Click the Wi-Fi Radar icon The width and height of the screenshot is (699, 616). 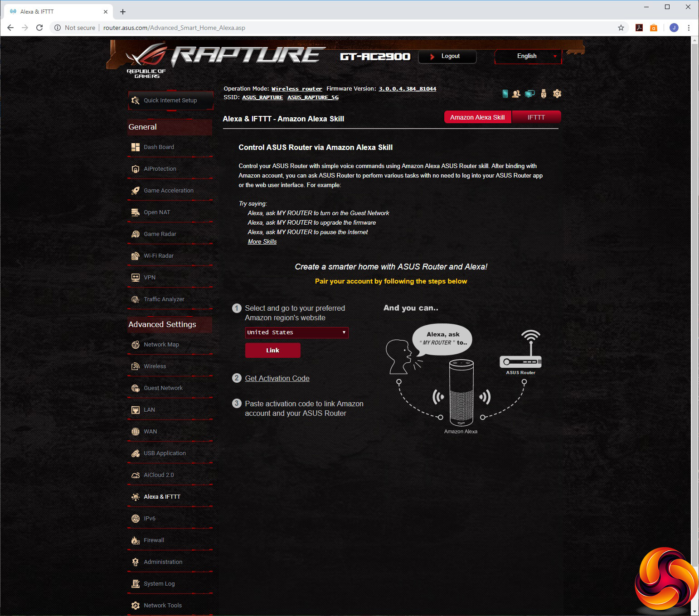(135, 256)
